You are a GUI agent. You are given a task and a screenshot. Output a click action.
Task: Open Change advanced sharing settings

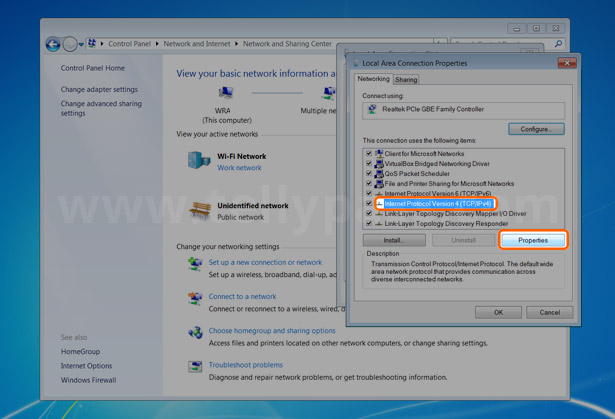(101, 108)
